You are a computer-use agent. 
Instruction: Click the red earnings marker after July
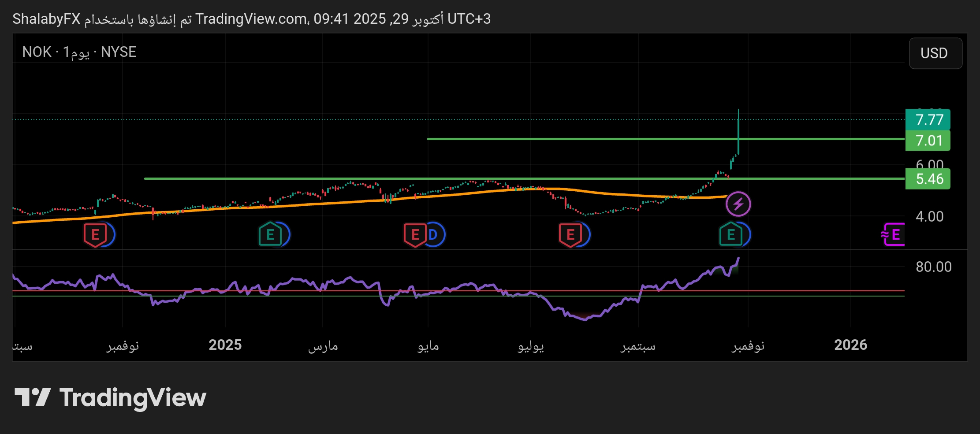click(x=570, y=234)
